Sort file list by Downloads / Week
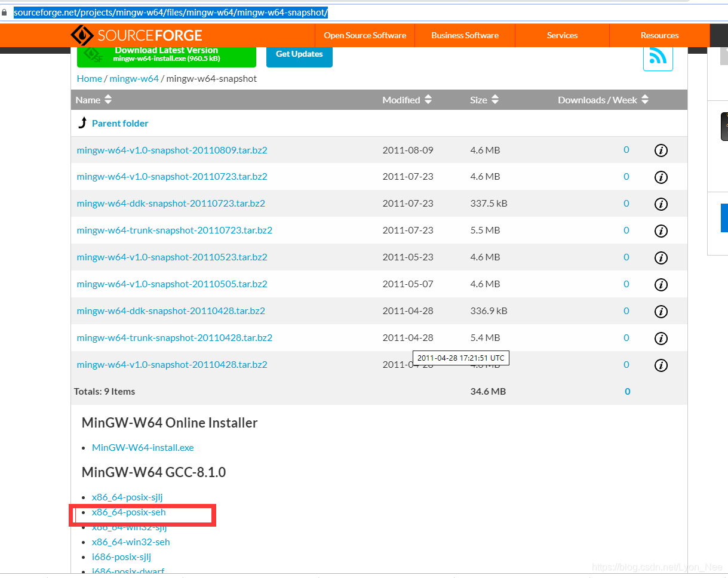This screenshot has width=728, height=578. [603, 100]
